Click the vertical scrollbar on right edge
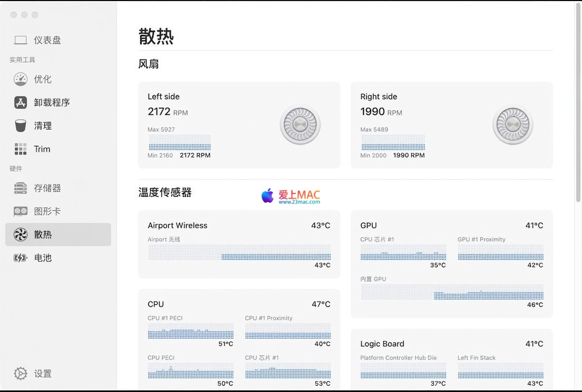The width and height of the screenshot is (582, 392). click(x=579, y=105)
